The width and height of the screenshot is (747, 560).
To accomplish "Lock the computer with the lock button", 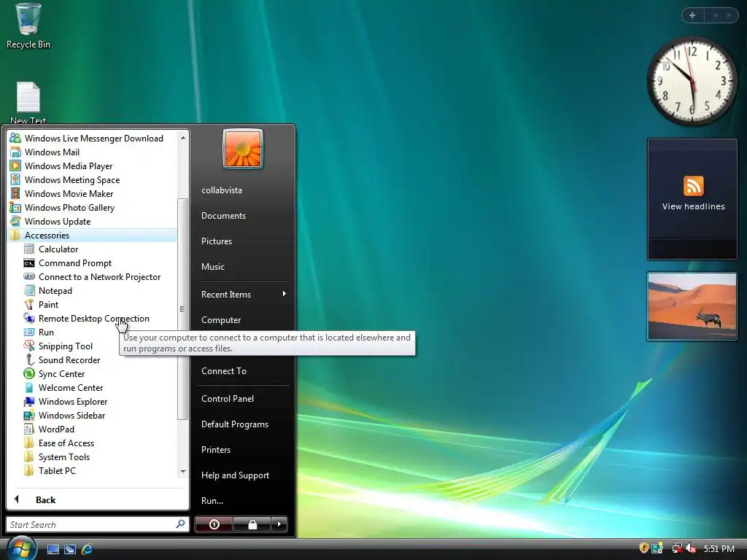I will pyautogui.click(x=252, y=524).
